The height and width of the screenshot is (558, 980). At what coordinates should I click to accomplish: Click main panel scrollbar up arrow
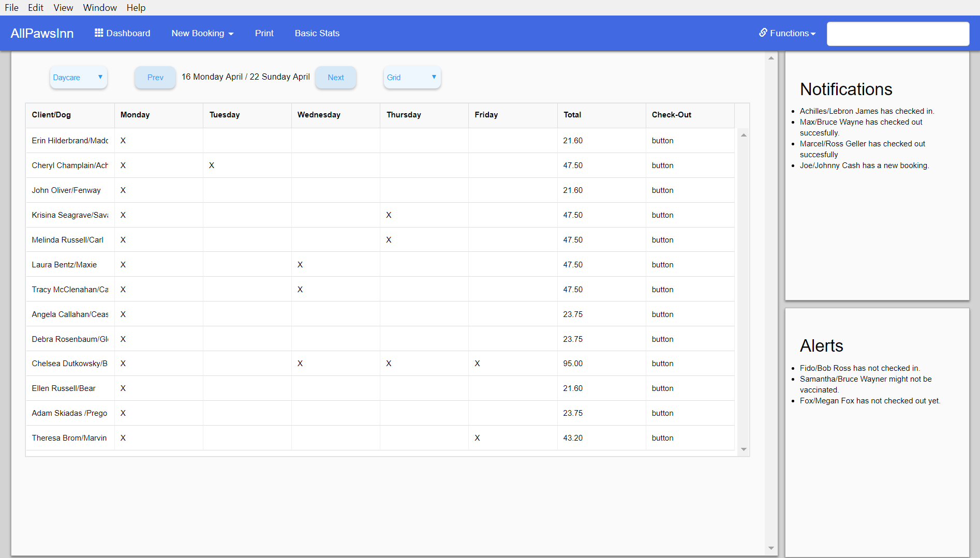coord(771,58)
